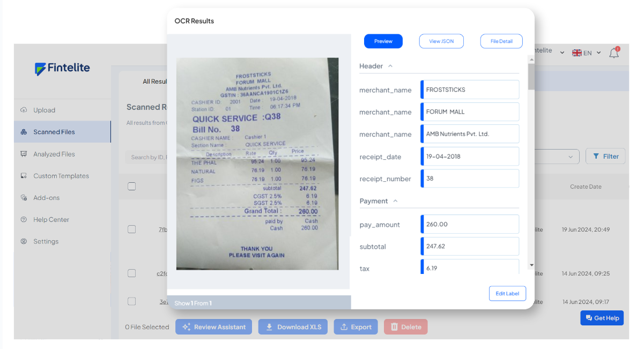The width and height of the screenshot is (644, 349).
Task: Click the funnel icon in Filter button
Action: pos(596,157)
